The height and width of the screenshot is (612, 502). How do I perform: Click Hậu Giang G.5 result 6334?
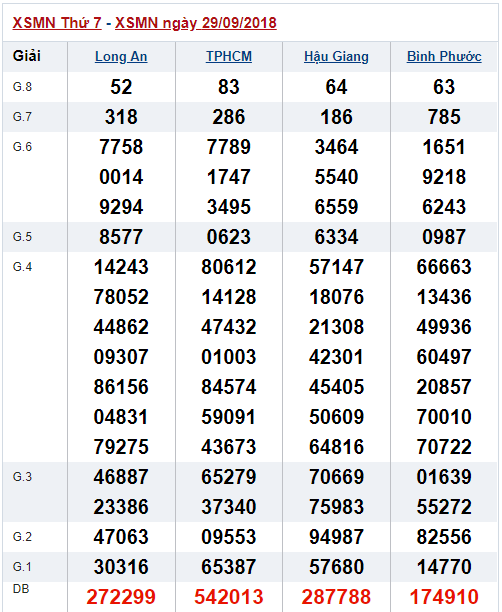coord(336,237)
